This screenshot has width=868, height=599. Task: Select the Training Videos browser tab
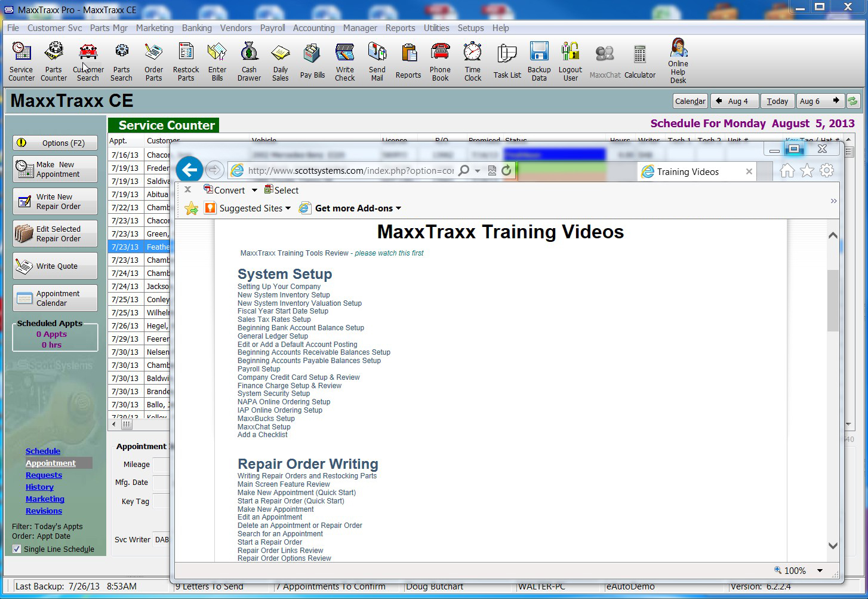point(697,172)
